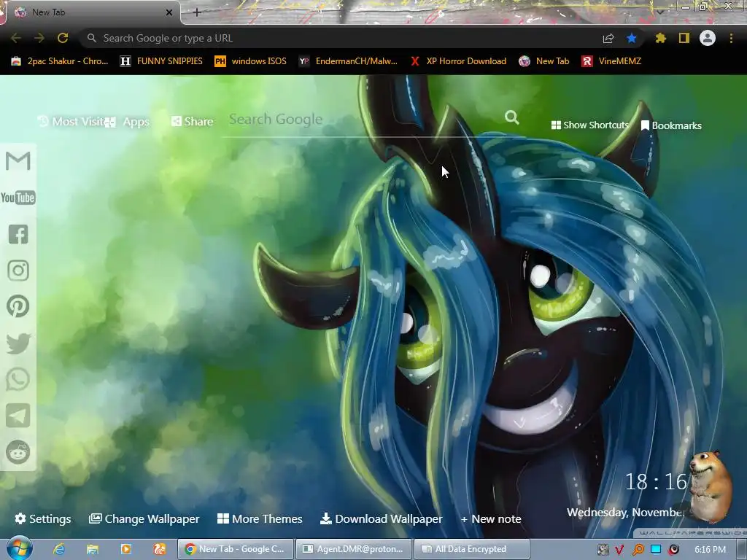Open the Windows Start orb
This screenshot has width=747, height=560.
(18, 548)
